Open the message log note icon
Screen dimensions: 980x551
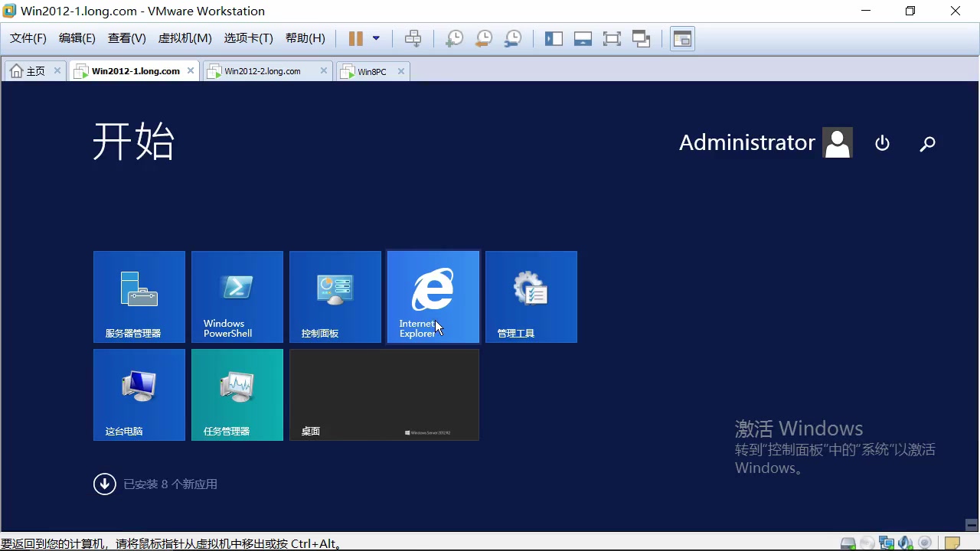point(952,543)
